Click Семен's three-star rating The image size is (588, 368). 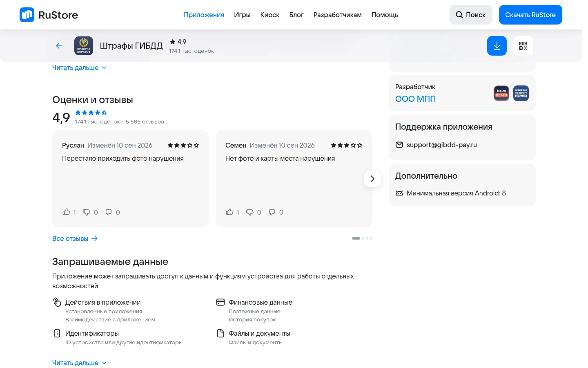pyautogui.click(x=347, y=145)
